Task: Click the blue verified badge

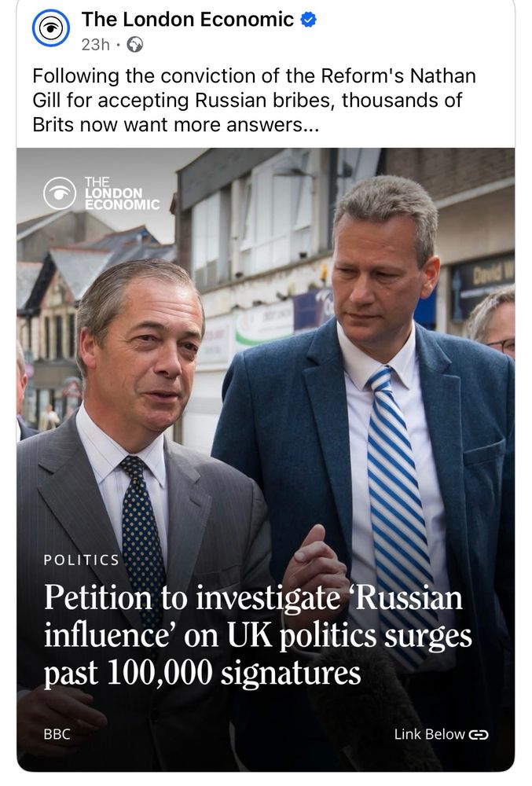Action: (x=307, y=20)
